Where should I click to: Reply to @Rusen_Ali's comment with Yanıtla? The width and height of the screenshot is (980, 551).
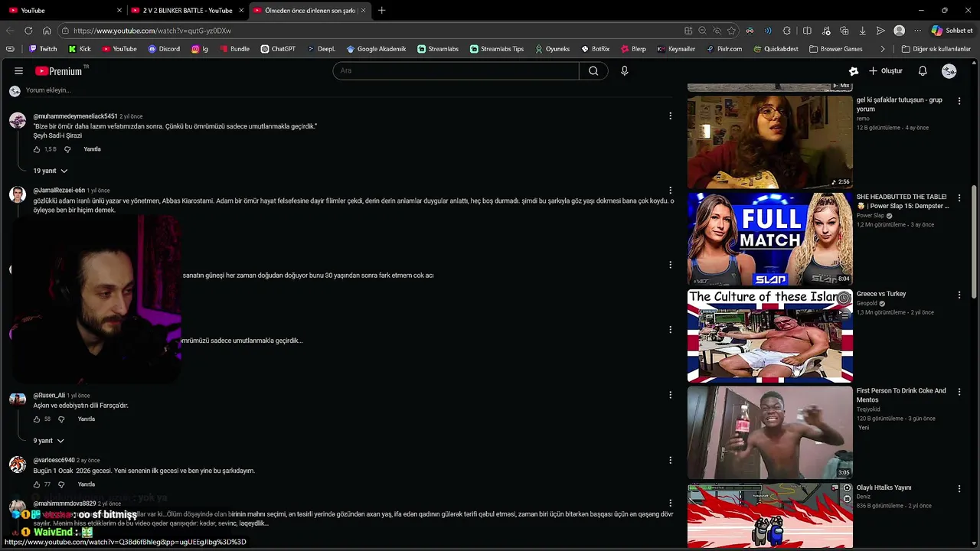coord(87,419)
